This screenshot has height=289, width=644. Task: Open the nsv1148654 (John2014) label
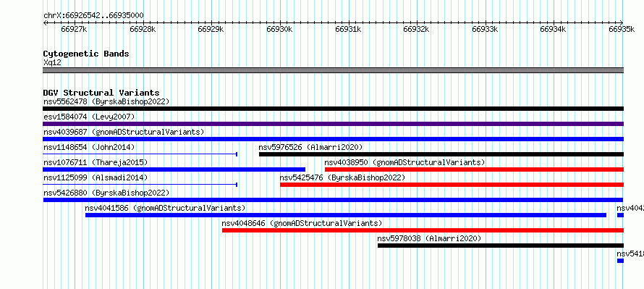coord(89,147)
